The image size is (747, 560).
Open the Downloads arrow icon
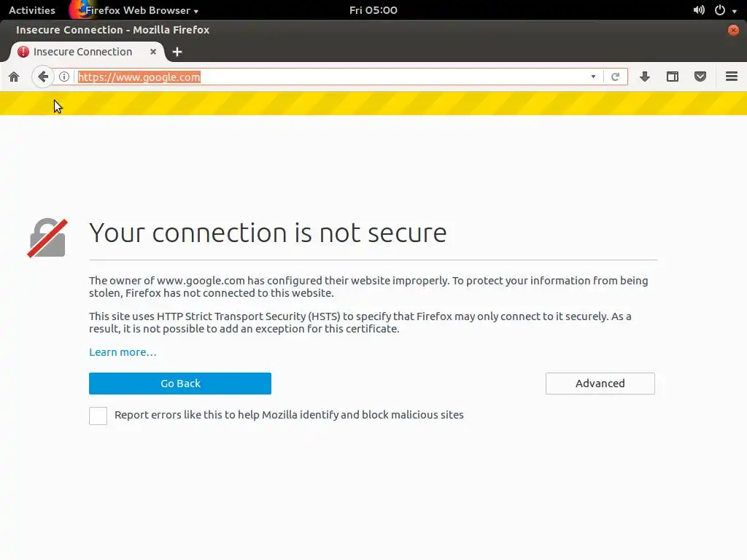(x=645, y=77)
